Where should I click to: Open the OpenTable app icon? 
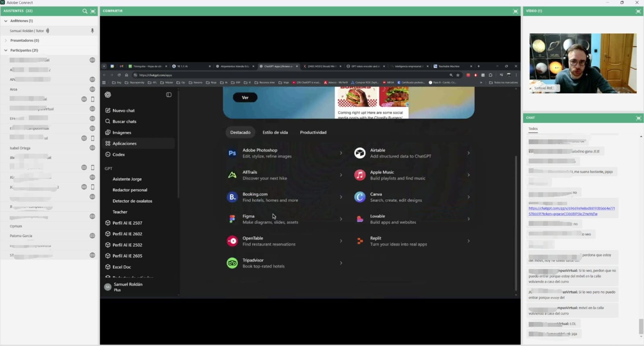click(232, 241)
